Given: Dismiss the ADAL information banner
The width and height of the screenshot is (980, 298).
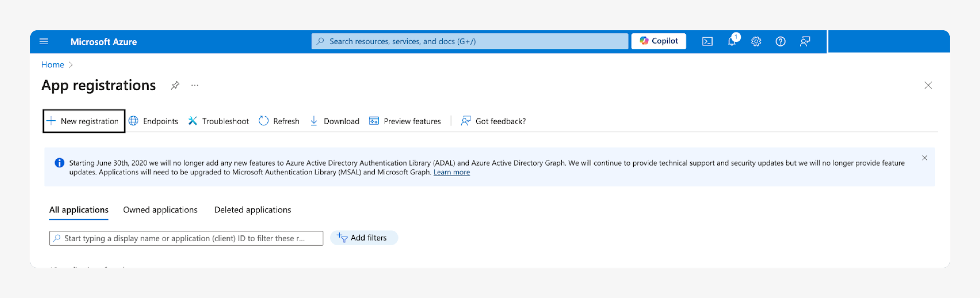Looking at the screenshot, I should pyautogui.click(x=924, y=158).
